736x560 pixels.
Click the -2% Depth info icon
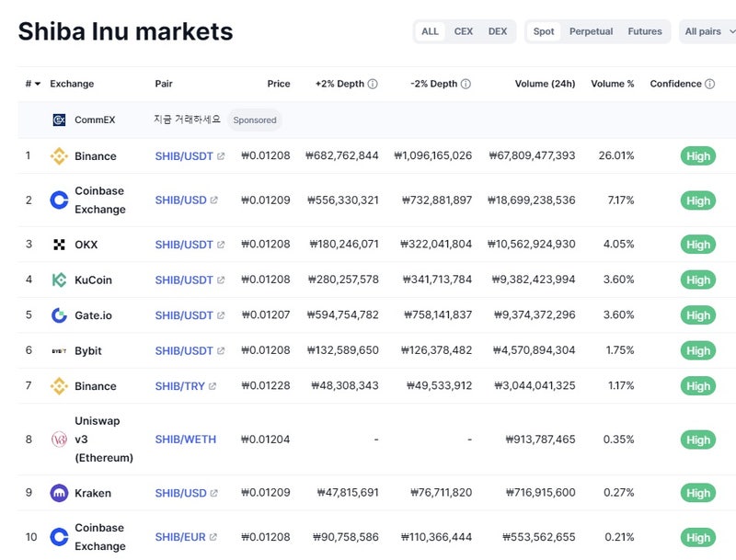pos(466,84)
